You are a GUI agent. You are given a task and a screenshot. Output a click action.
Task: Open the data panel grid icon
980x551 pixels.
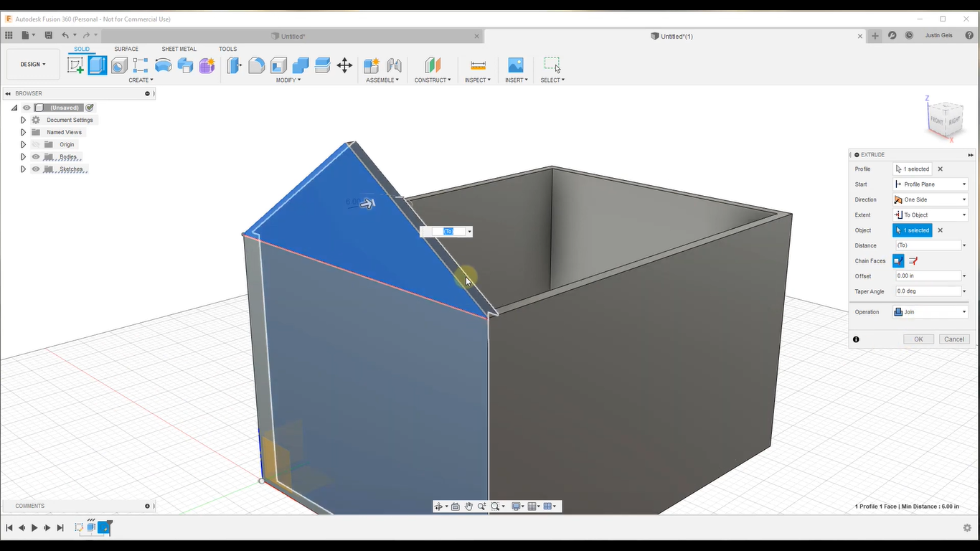tap(9, 35)
